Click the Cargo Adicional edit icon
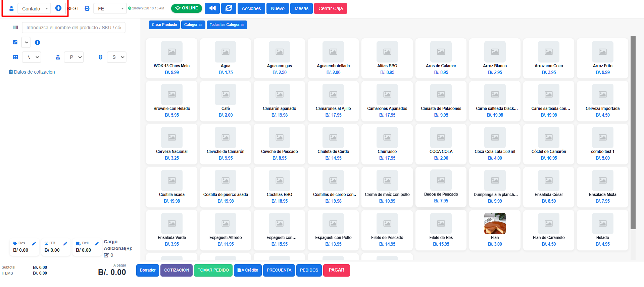The height and width of the screenshot is (287, 644). (x=106, y=255)
